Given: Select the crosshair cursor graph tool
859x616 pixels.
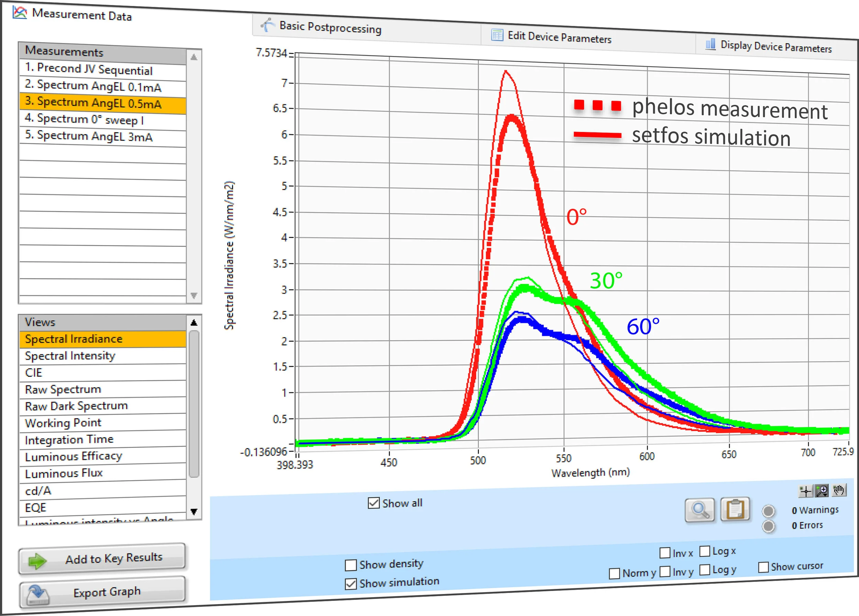Looking at the screenshot, I should pos(806,491).
